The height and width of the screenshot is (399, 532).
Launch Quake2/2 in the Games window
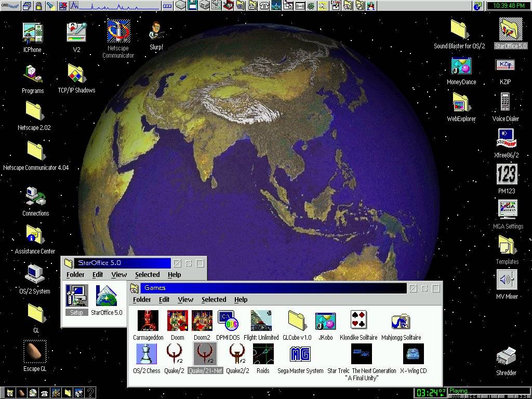point(237,358)
